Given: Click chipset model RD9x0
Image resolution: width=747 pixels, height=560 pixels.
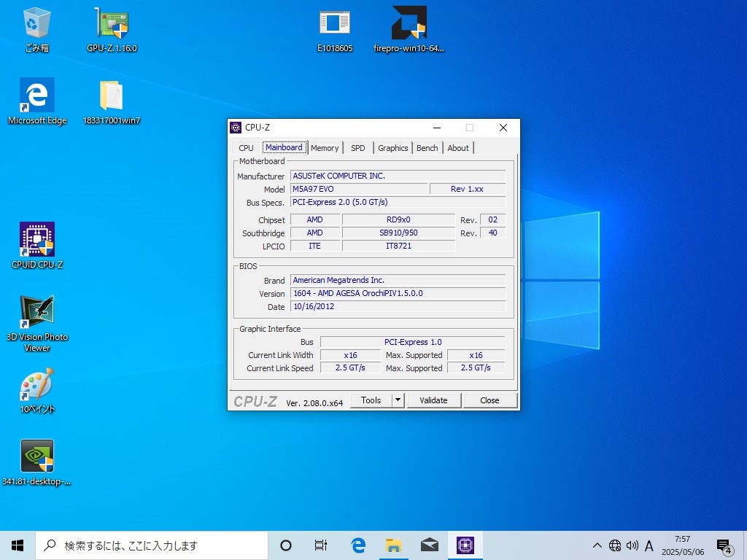Looking at the screenshot, I should 398,220.
